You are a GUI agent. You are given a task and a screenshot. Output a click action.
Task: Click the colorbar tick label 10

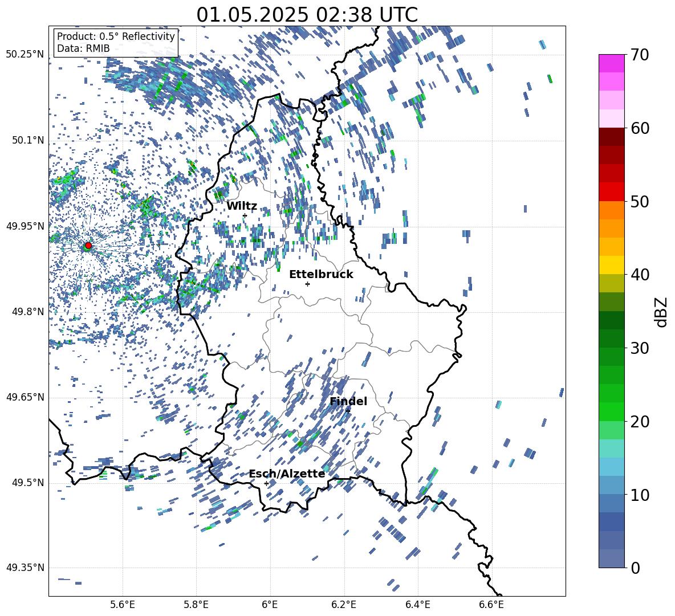[x=640, y=495]
